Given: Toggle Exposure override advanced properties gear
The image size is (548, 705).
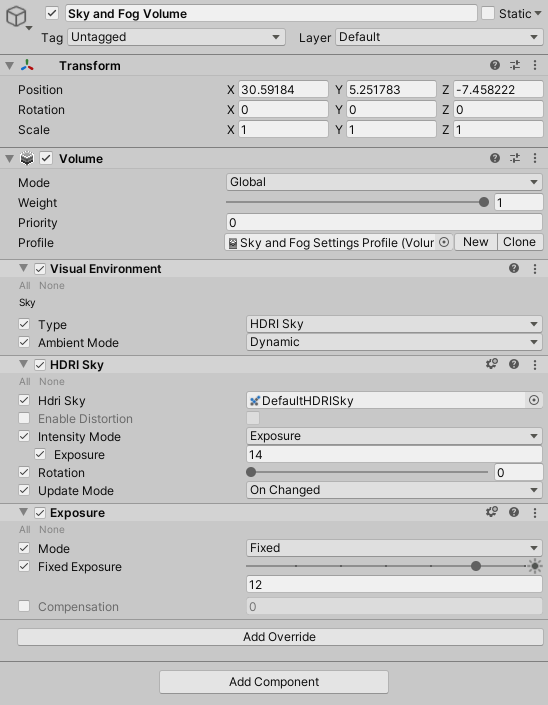Looking at the screenshot, I should tap(492, 512).
